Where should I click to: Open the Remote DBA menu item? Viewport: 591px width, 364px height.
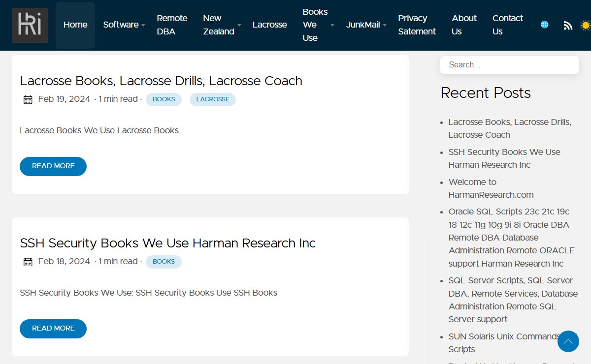pos(172,25)
